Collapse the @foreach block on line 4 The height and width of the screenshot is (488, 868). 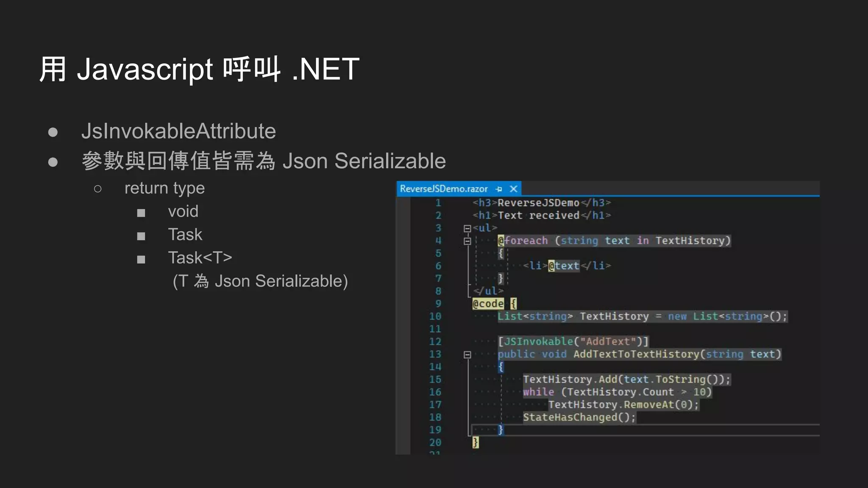(467, 241)
